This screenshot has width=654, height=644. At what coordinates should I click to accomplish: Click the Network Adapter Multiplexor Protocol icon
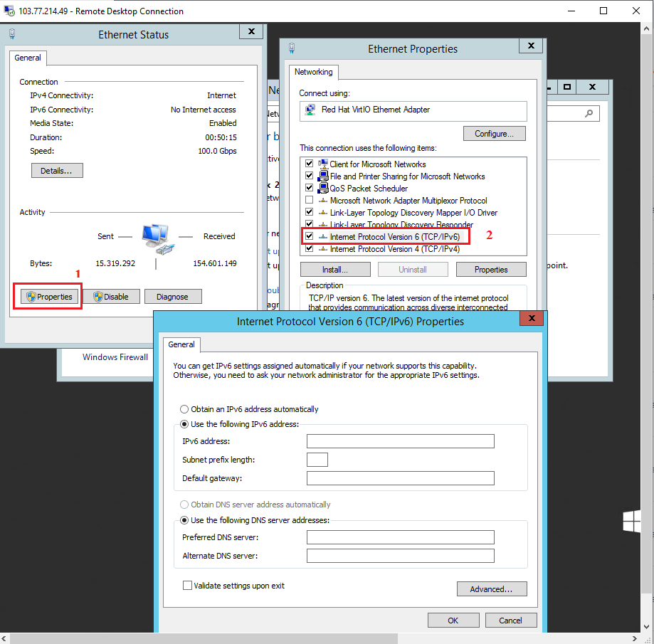coord(323,201)
